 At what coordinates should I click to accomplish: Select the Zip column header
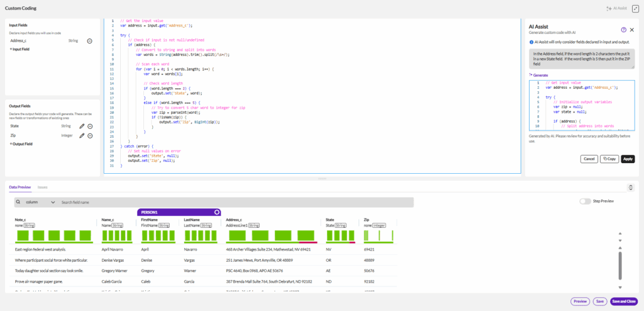pyautogui.click(x=367, y=220)
